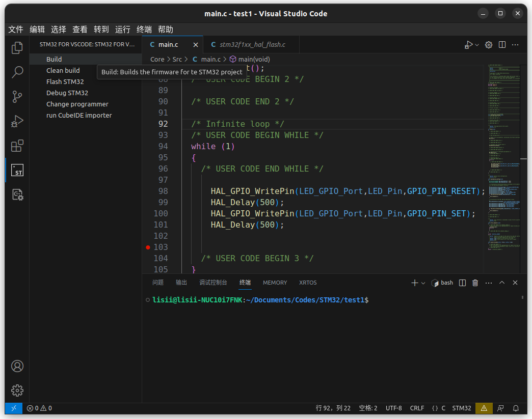
Task: Click the yellow warning icon in status bar
Action: 484,408
